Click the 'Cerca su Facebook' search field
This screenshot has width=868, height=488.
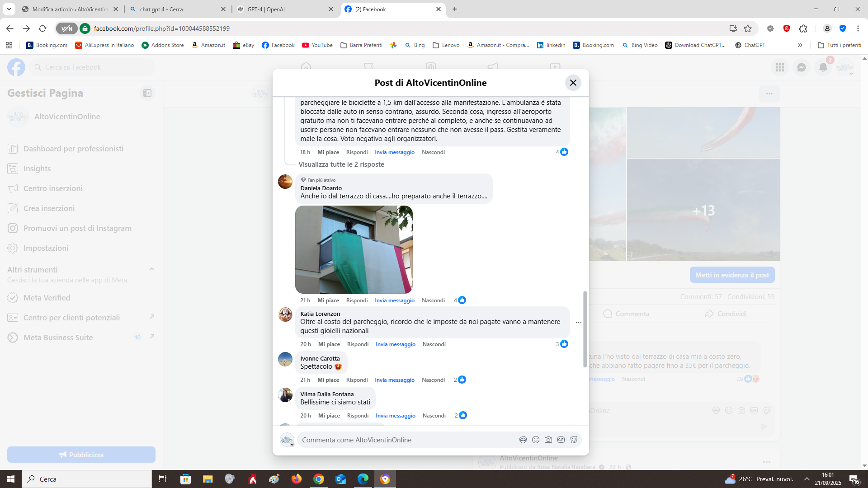93,67
